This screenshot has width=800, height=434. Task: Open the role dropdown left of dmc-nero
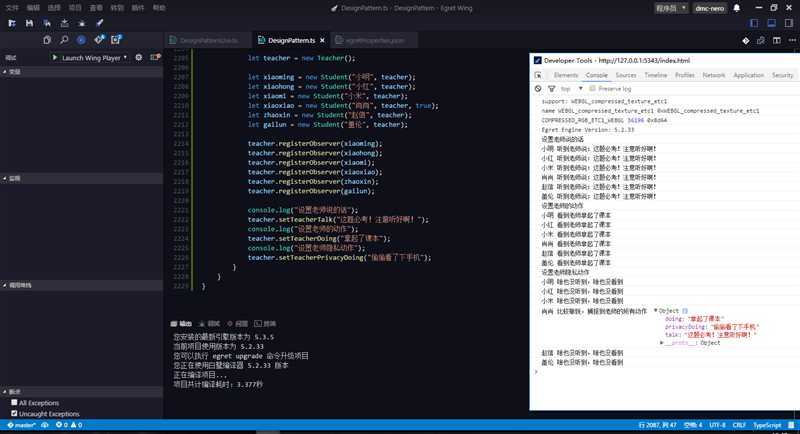coord(670,8)
